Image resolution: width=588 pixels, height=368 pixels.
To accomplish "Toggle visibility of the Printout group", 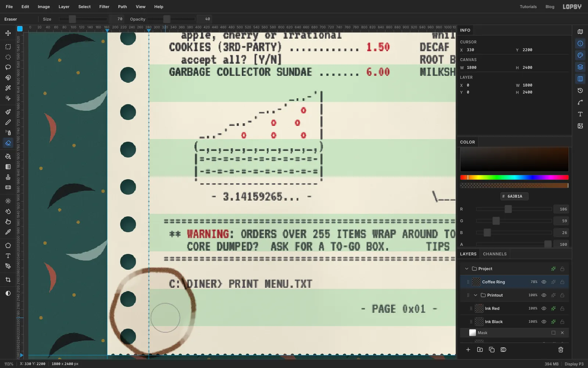I will pyautogui.click(x=544, y=295).
